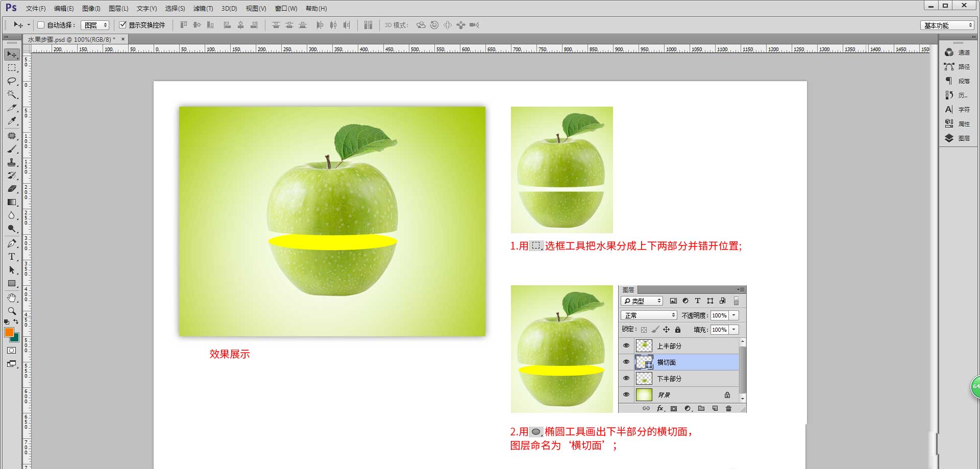The width and height of the screenshot is (980, 469).
Task: Select the Hand tool
Action: (x=12, y=298)
